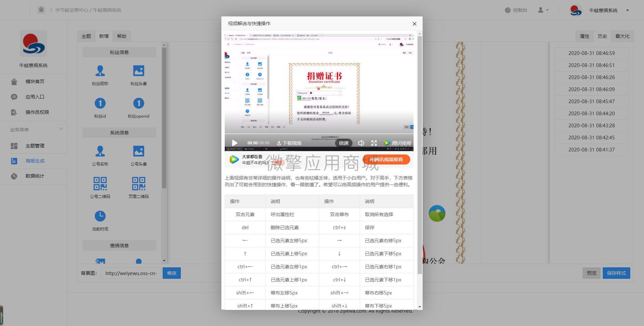This screenshot has width=644, height=326.
Task: Expand the 牛蛙惠捐系统 top-right dropdown
Action: pyautogui.click(x=627, y=10)
